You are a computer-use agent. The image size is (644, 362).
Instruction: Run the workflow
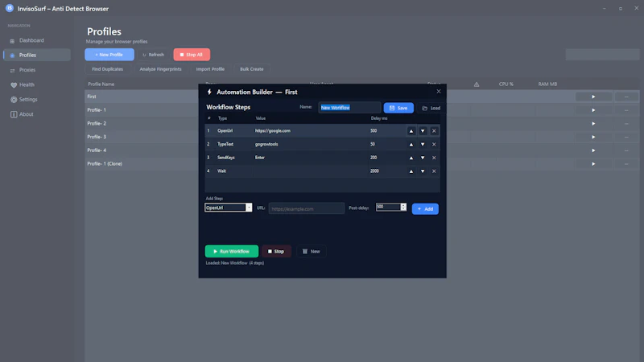coord(232,251)
